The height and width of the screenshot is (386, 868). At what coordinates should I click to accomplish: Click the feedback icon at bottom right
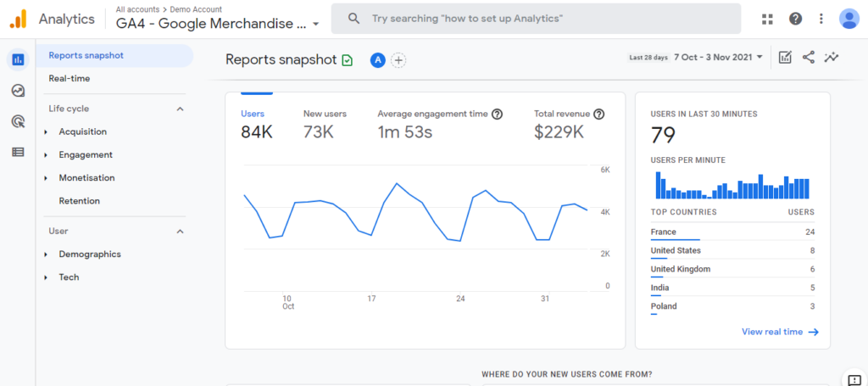pyautogui.click(x=853, y=378)
